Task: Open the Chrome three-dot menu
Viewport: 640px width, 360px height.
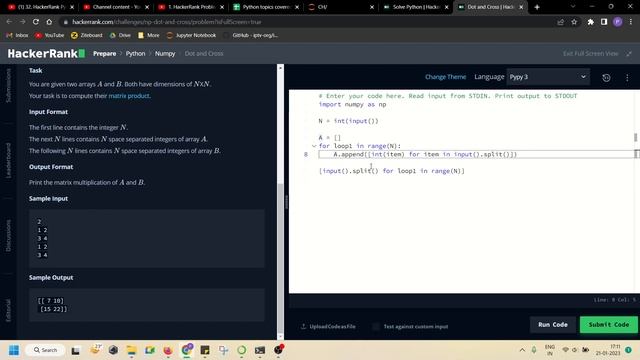Action: tap(631, 22)
